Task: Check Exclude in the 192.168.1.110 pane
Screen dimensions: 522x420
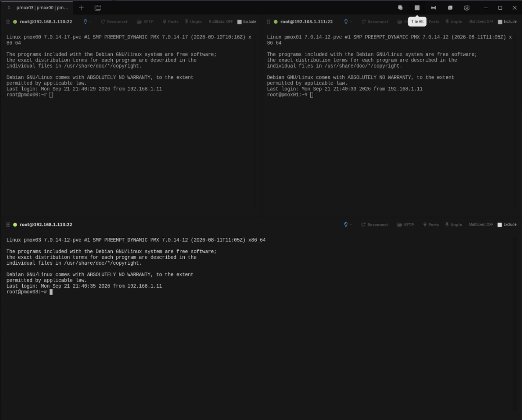Action: [x=239, y=22]
